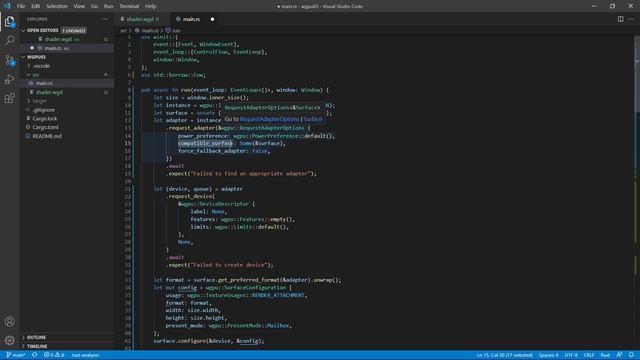Open the Manage gear icon
Image resolution: width=640 pixels, height=360 pixels.
pos(9,340)
